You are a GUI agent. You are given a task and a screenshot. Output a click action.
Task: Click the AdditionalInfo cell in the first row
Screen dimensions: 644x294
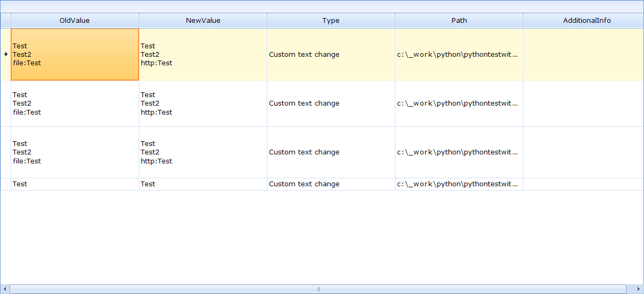[x=583, y=54]
